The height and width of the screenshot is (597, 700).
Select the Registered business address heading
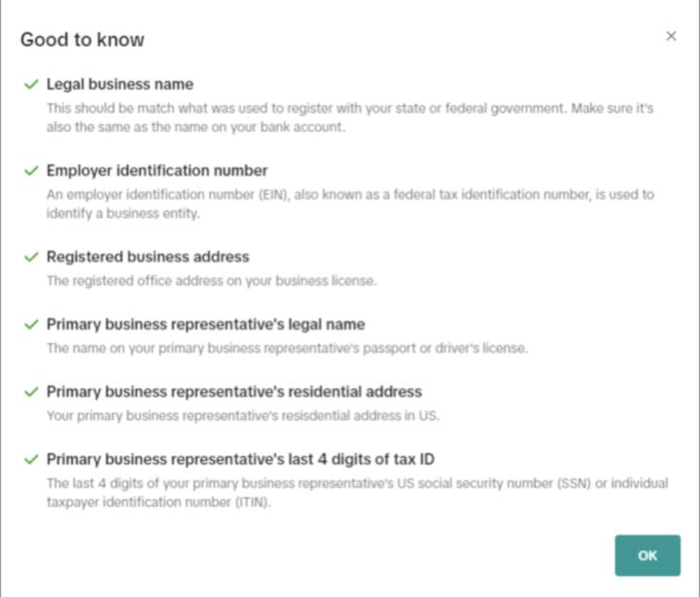148,258
